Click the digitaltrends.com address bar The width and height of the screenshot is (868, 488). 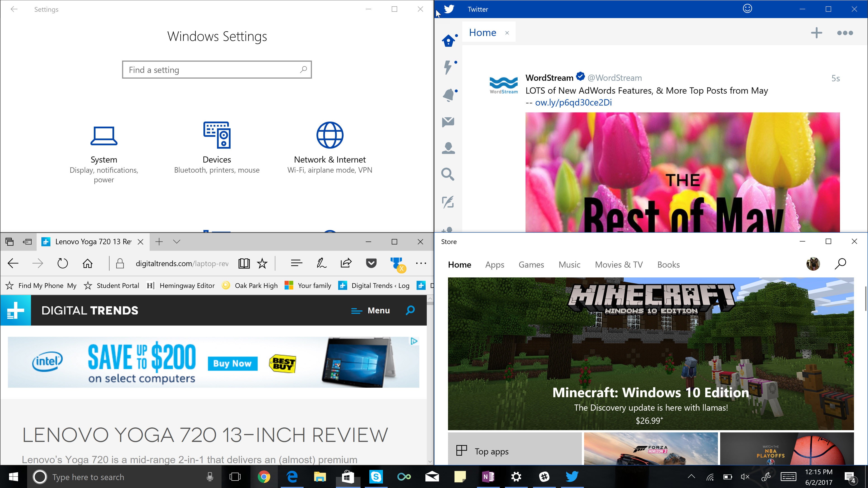[182, 263]
